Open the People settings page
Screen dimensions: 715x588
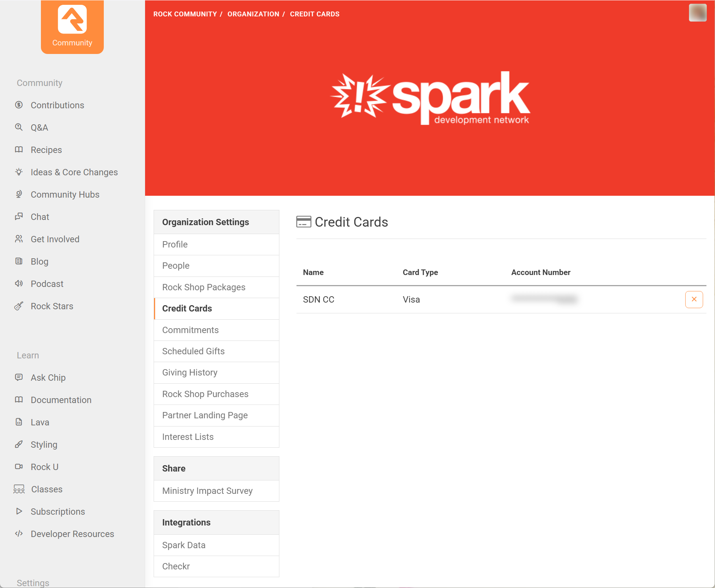217,266
